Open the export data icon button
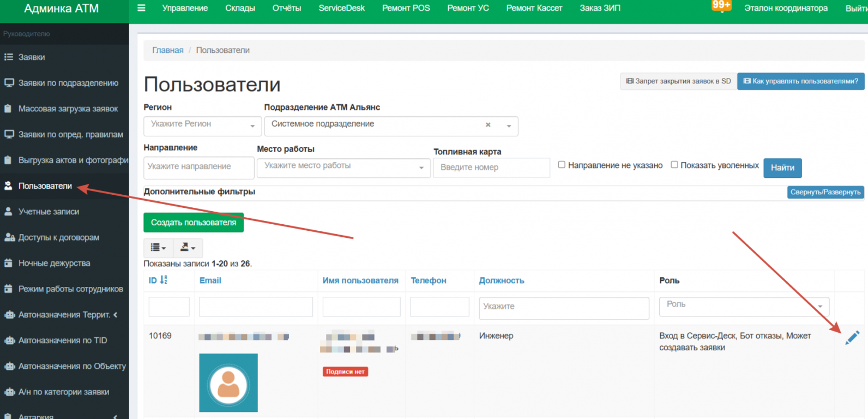 [188, 248]
